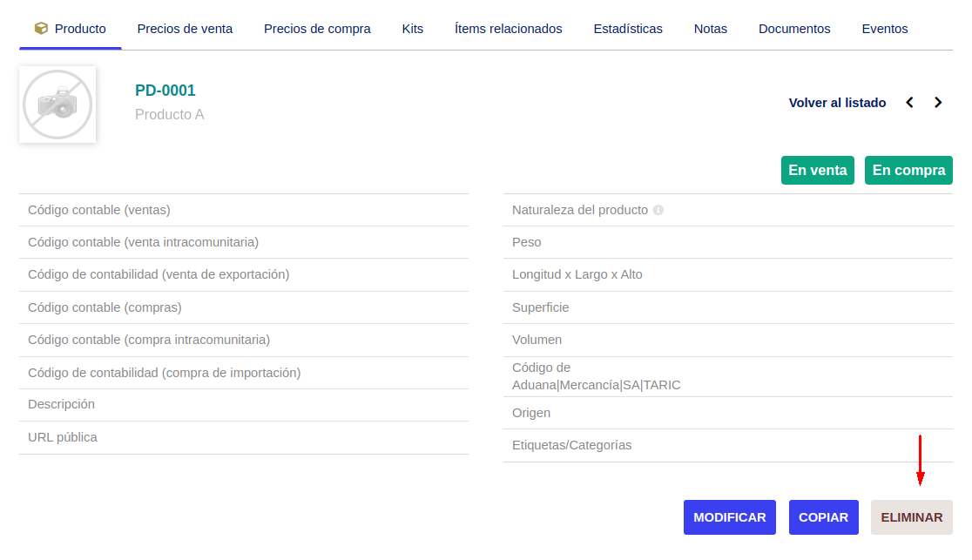Open the Kits tab

(x=412, y=28)
